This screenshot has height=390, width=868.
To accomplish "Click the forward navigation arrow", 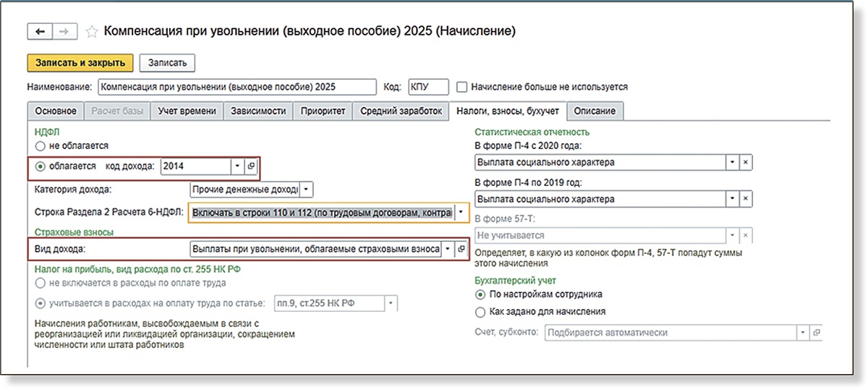I will (x=63, y=32).
